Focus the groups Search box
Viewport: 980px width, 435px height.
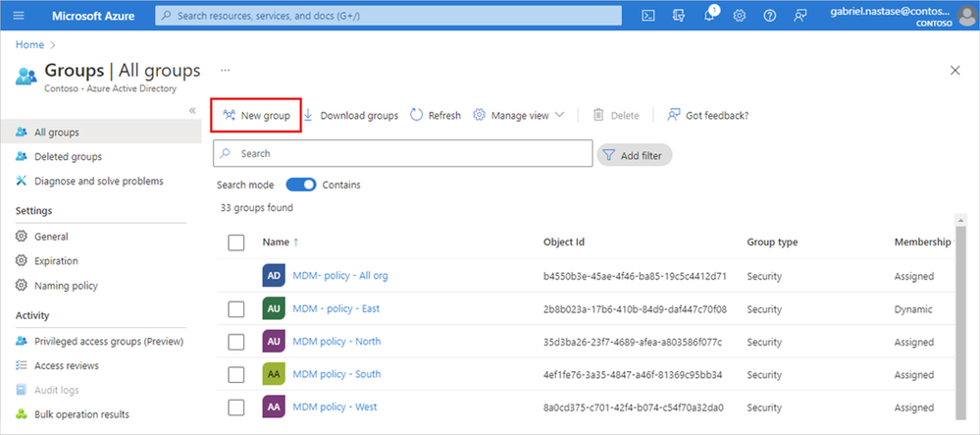(x=403, y=153)
